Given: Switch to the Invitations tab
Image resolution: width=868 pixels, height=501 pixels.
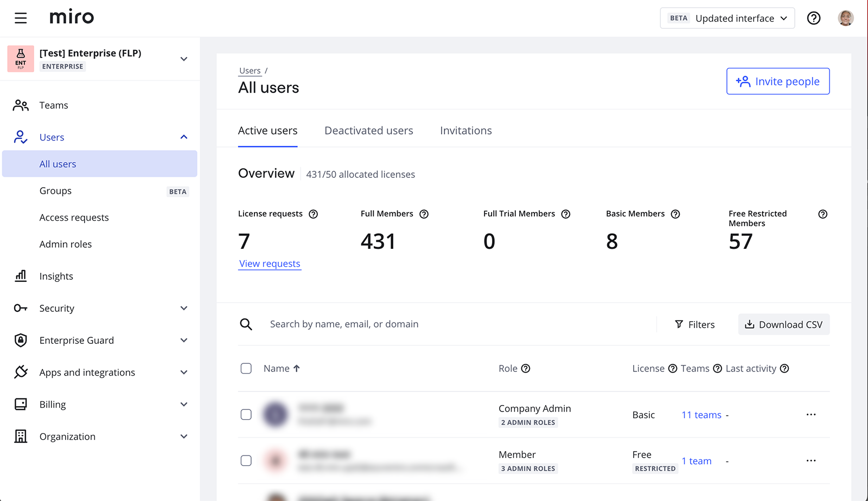Looking at the screenshot, I should [x=465, y=131].
